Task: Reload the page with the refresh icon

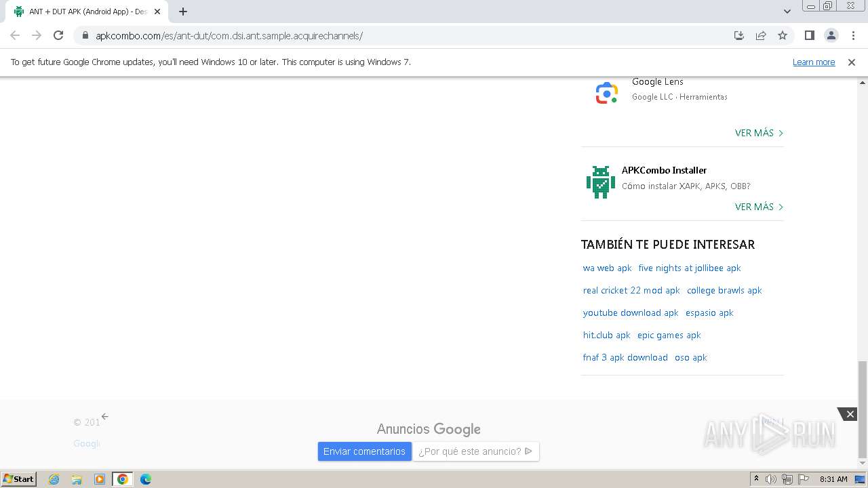Action: [x=58, y=35]
